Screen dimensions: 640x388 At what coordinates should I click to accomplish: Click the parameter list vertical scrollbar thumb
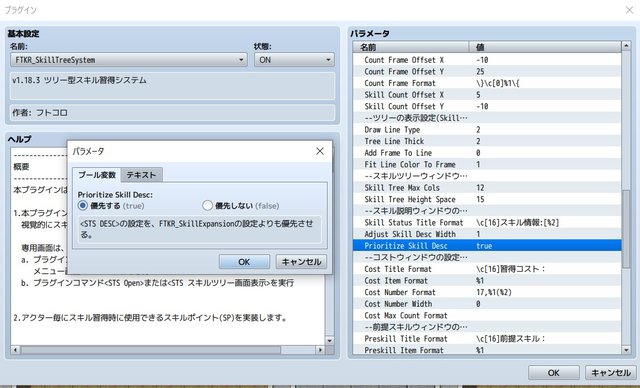pyautogui.click(x=626, y=229)
